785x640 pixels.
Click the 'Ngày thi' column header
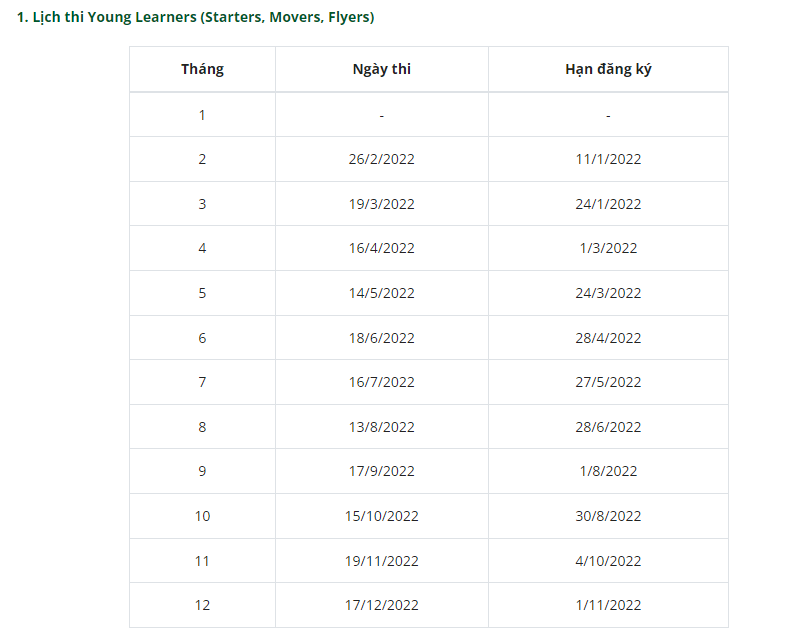(x=381, y=69)
